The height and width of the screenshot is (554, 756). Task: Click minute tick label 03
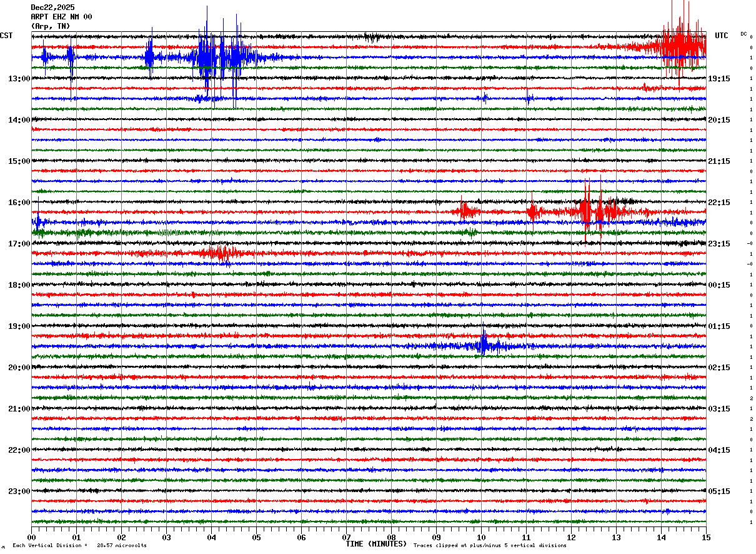click(166, 537)
